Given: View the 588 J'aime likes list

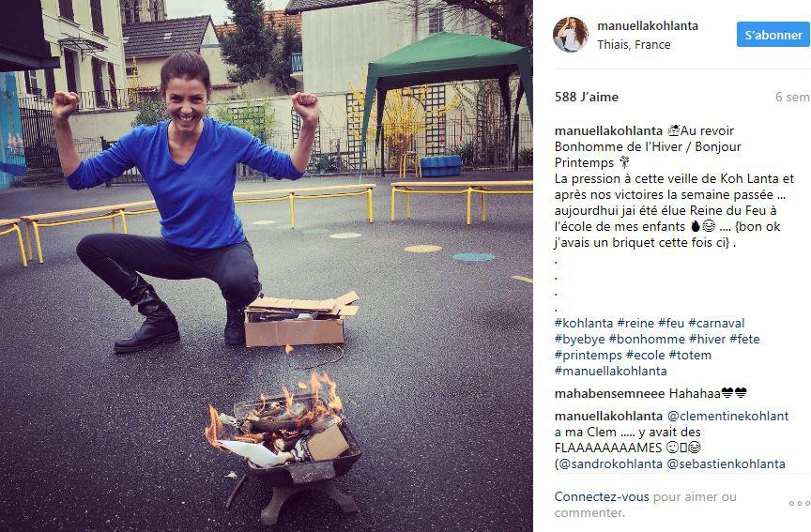Looking at the screenshot, I should coord(587,97).
